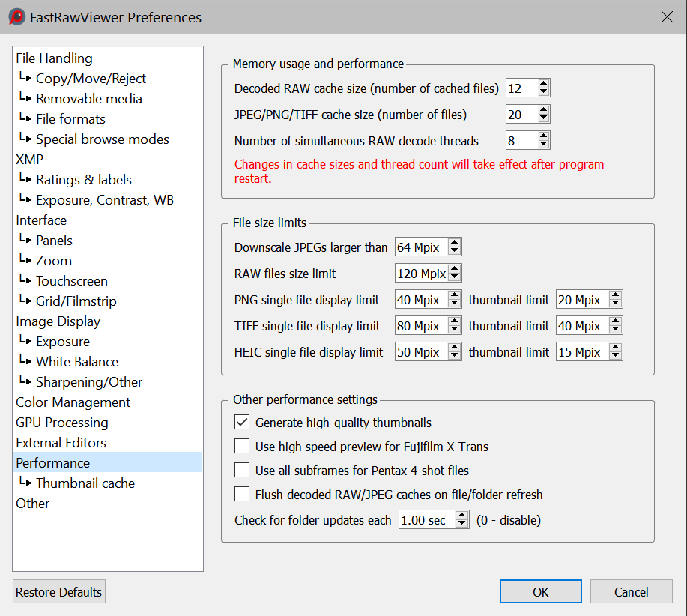Increase the Decoded RAW cache size value

tap(544, 84)
